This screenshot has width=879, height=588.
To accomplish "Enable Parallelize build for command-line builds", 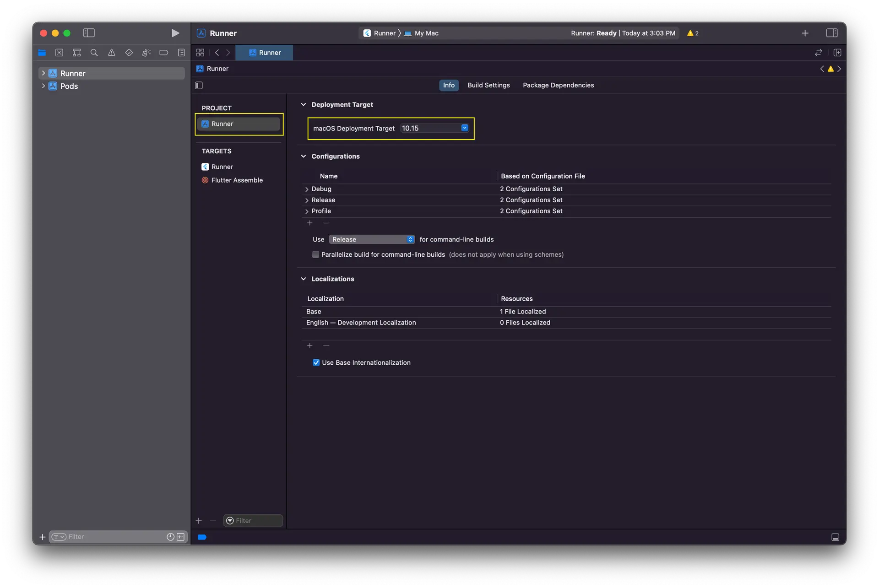I will [316, 254].
